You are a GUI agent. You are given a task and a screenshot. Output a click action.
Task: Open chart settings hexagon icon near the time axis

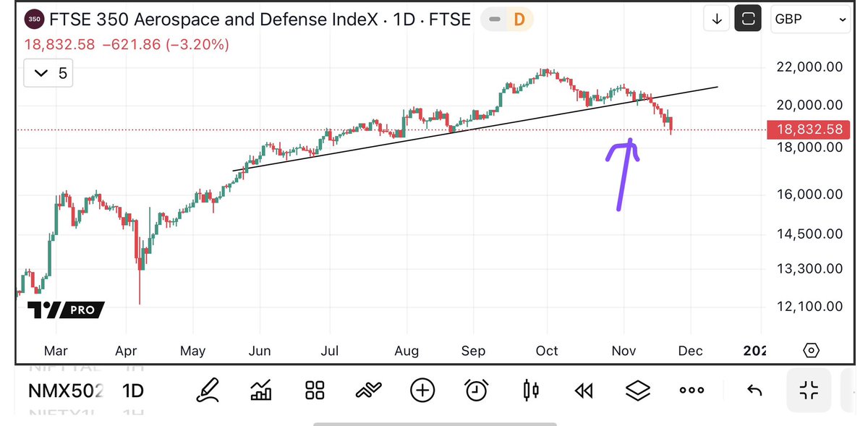(x=812, y=351)
